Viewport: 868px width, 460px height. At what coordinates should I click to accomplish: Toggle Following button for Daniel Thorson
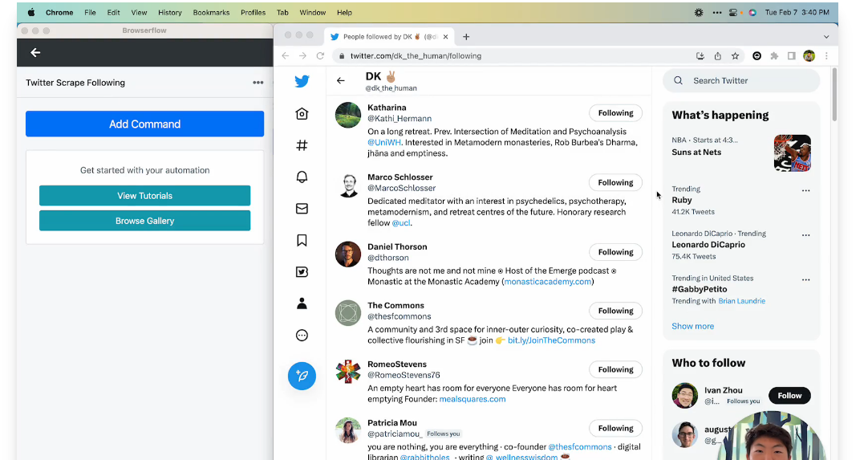point(615,252)
